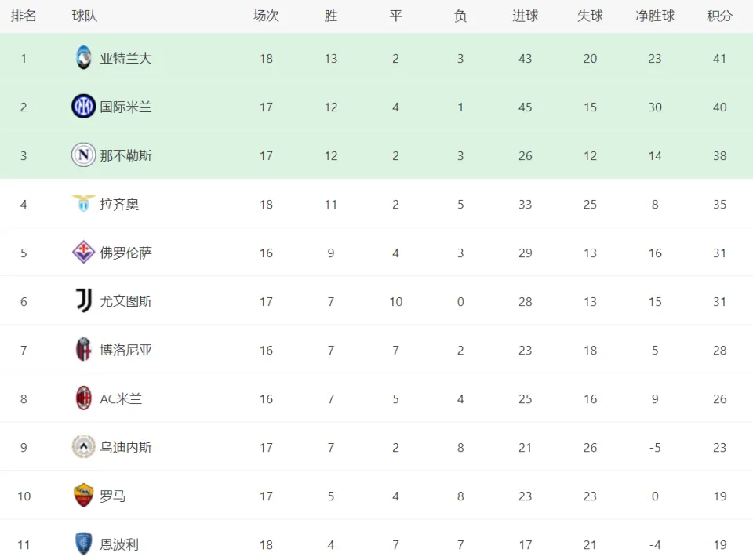
Task: Select the AC Milan badge
Action: click(x=84, y=398)
